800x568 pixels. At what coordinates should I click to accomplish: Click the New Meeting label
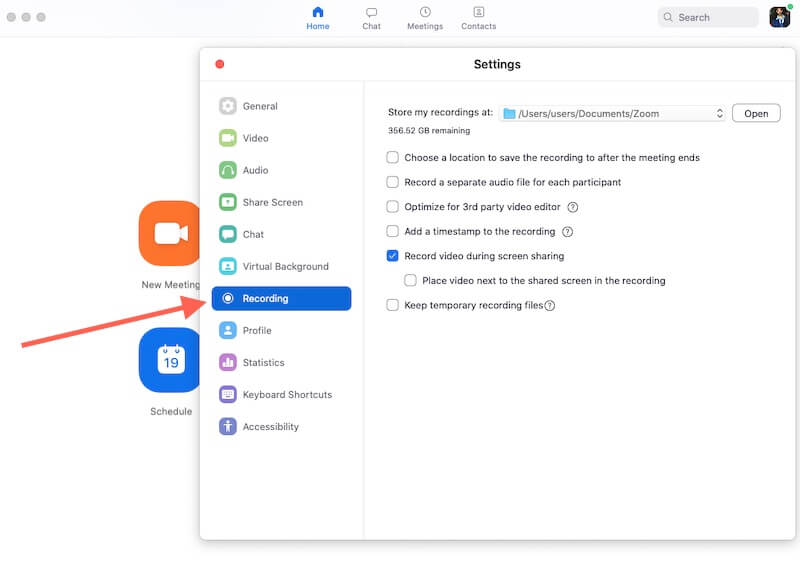170,285
